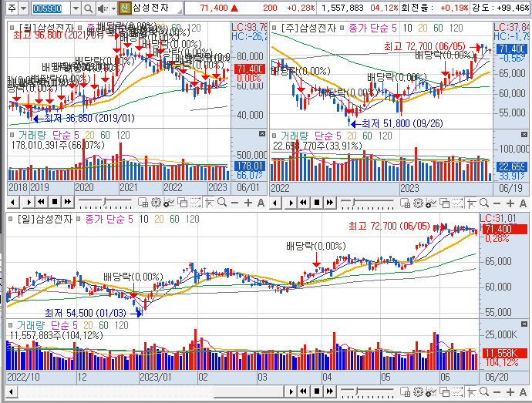This screenshot has height=403, width=532.
Task: Click the crosshair cursor icon on monthly toolbar
Action: [210, 203]
